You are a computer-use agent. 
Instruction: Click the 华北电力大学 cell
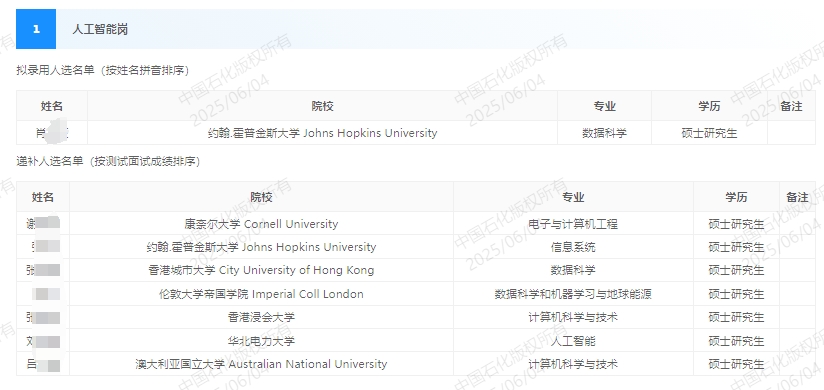tap(261, 341)
